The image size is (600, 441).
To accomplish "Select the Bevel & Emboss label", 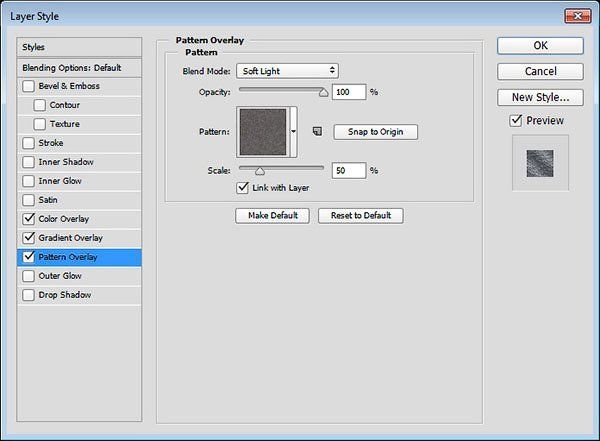I will point(69,86).
